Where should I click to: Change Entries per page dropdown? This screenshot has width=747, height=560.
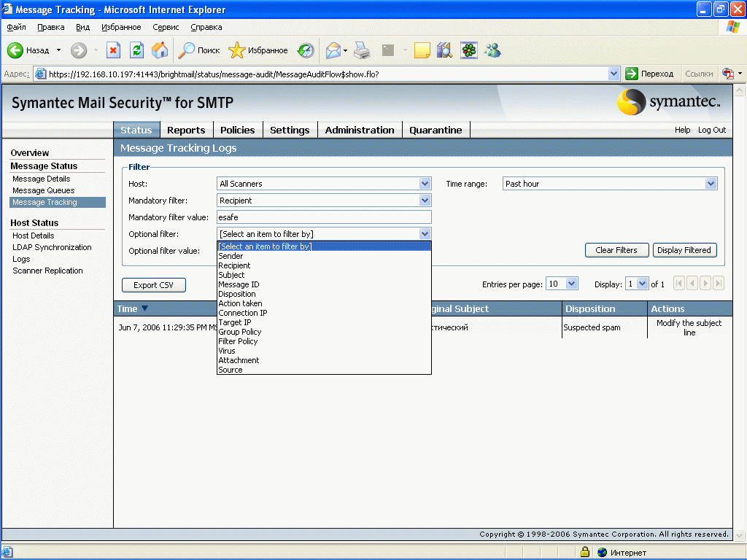[562, 284]
